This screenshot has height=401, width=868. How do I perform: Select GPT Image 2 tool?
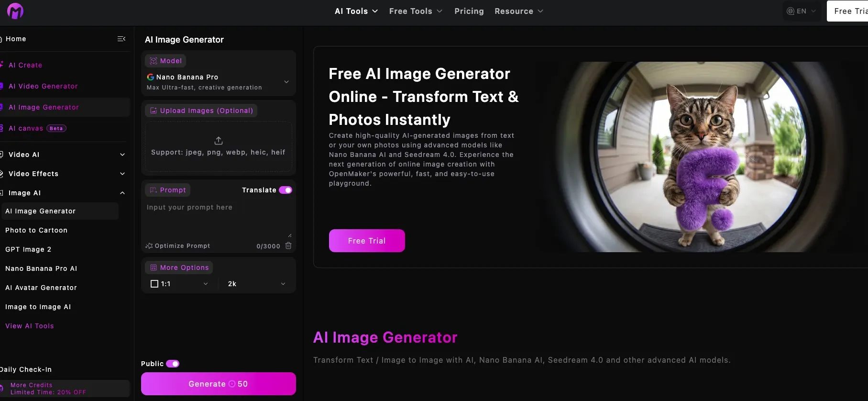click(28, 249)
